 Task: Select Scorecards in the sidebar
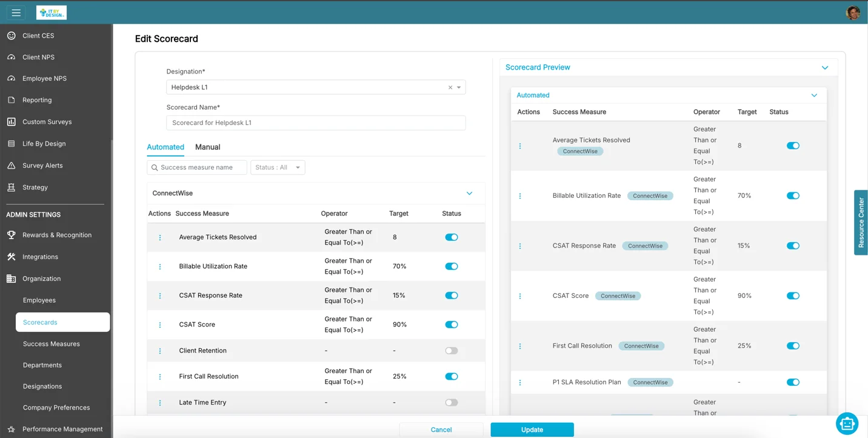(63, 322)
